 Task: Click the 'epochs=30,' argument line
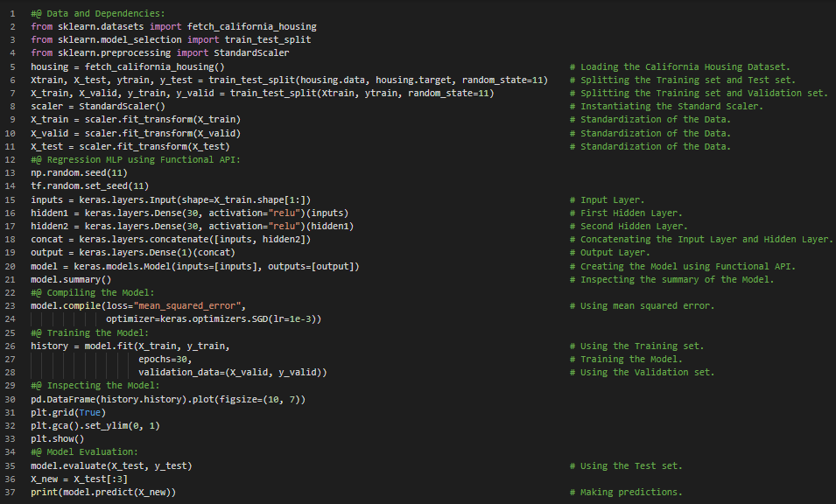coord(165,360)
